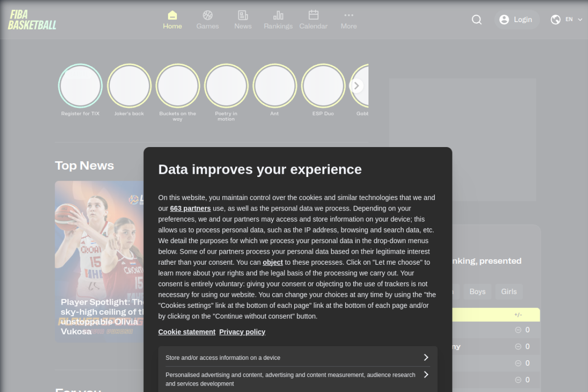Click the Top News heading

[x=85, y=165]
